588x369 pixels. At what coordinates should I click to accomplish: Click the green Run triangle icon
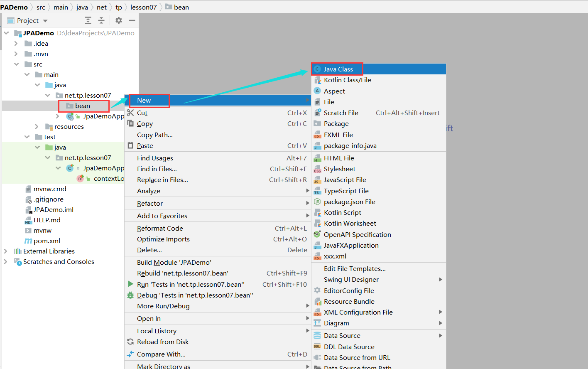pos(130,284)
